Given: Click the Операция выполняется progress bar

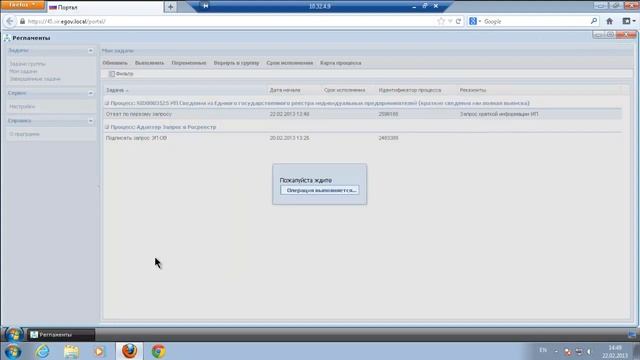Looking at the screenshot, I should click(x=320, y=190).
